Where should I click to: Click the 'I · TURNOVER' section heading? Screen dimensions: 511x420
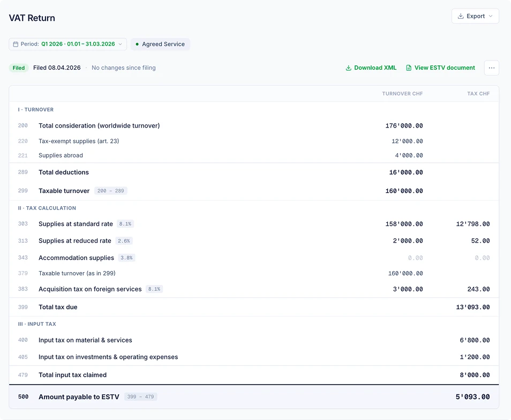click(36, 110)
